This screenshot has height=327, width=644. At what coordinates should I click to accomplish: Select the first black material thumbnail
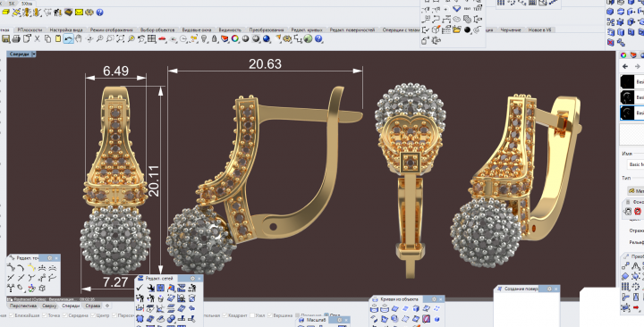tap(627, 81)
